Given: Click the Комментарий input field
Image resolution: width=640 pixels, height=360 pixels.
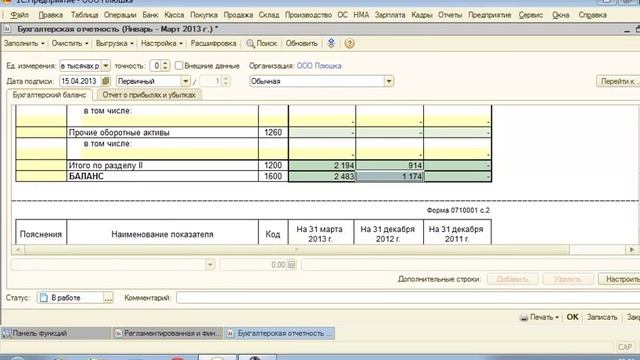Looking at the screenshot, I should click(x=408, y=298).
